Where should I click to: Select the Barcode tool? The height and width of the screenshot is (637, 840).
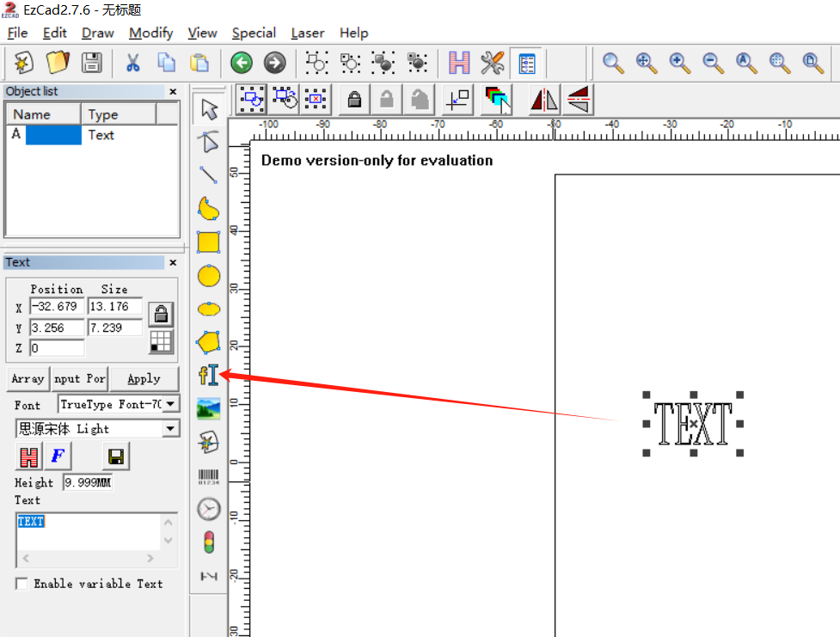click(208, 477)
